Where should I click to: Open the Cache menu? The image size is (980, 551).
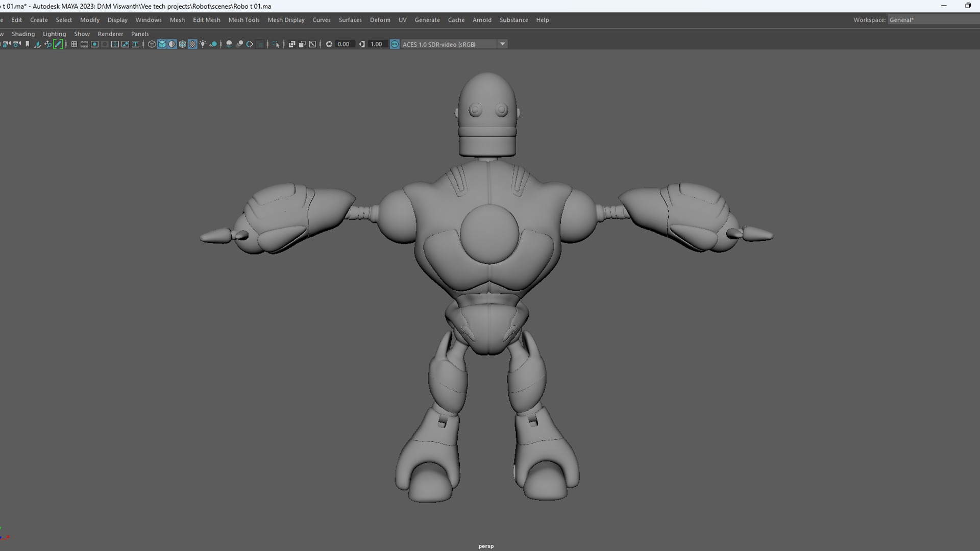tap(456, 20)
